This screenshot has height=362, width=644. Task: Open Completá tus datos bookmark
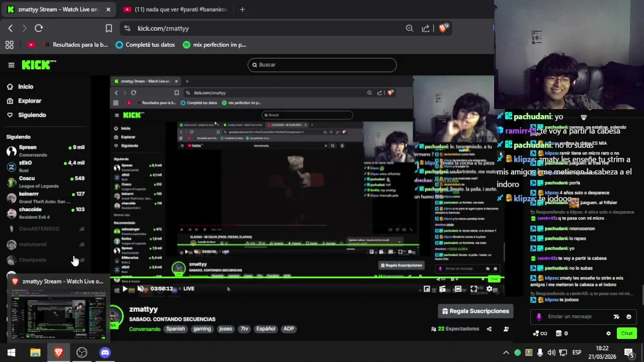tap(145, 45)
